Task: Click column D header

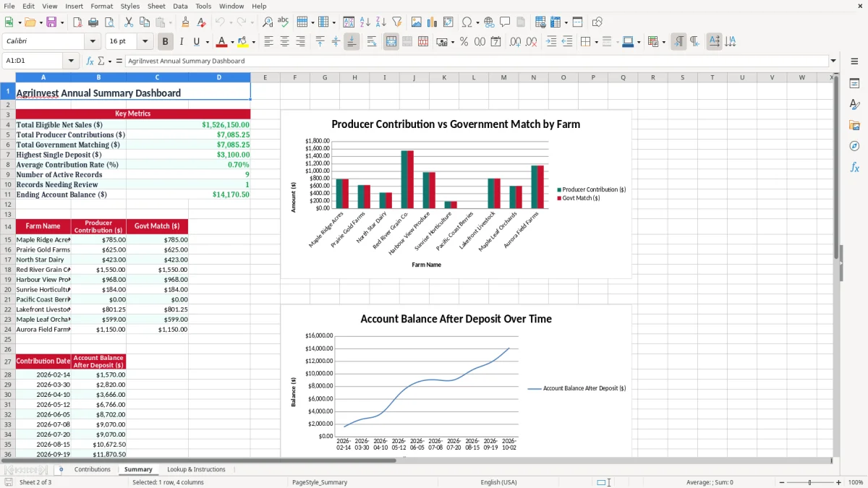Action: point(219,77)
